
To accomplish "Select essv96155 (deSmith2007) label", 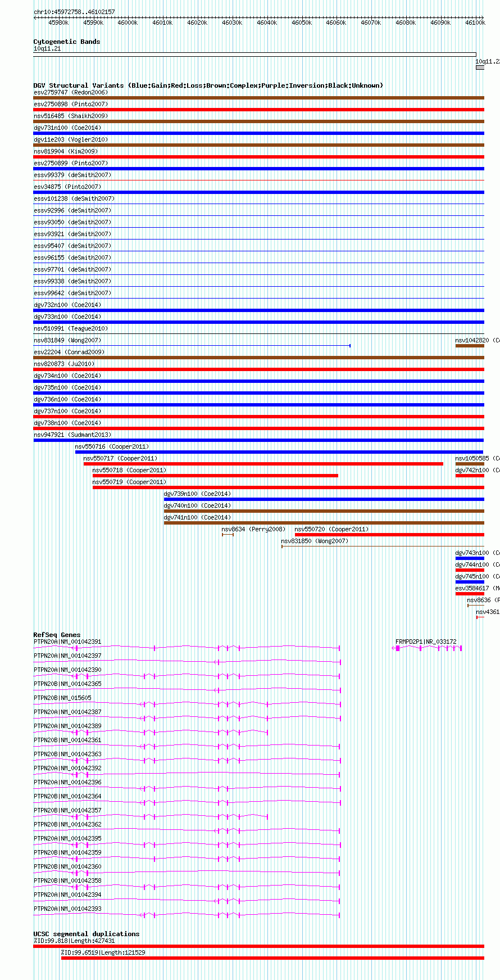I will [x=72, y=258].
